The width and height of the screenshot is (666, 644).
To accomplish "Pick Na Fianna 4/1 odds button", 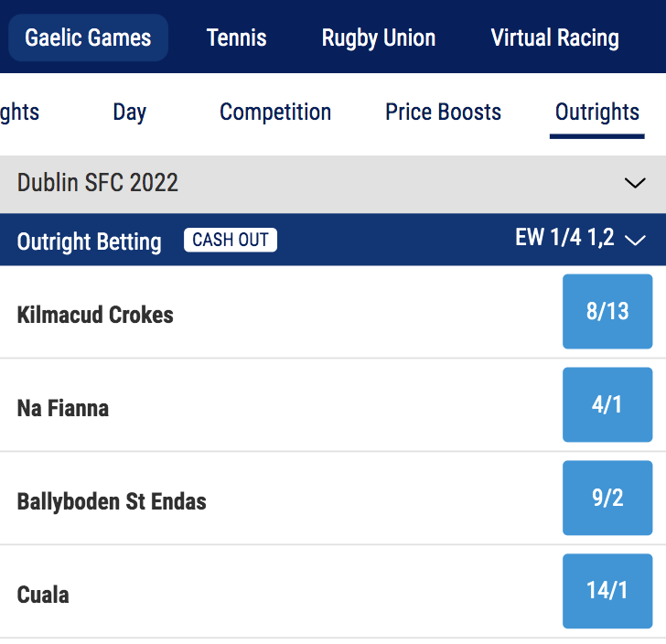I will 607,404.
